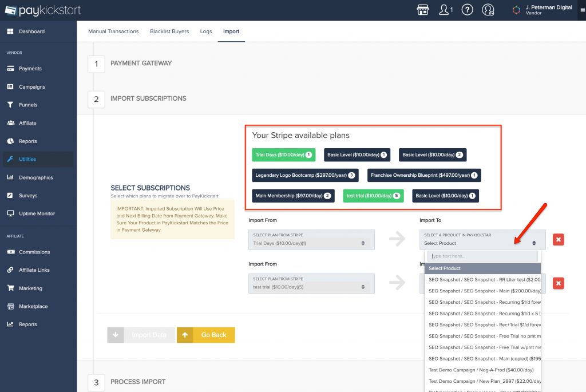The height and width of the screenshot is (392, 586).
Task: Choose SEO Snapshot Recurring $1/d x 5 option
Action: pyautogui.click(x=482, y=314)
